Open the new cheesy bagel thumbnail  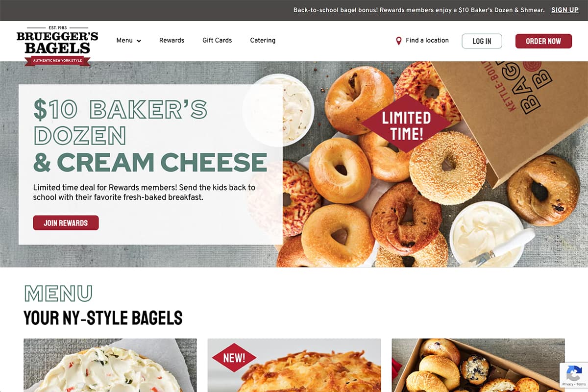[294, 365]
